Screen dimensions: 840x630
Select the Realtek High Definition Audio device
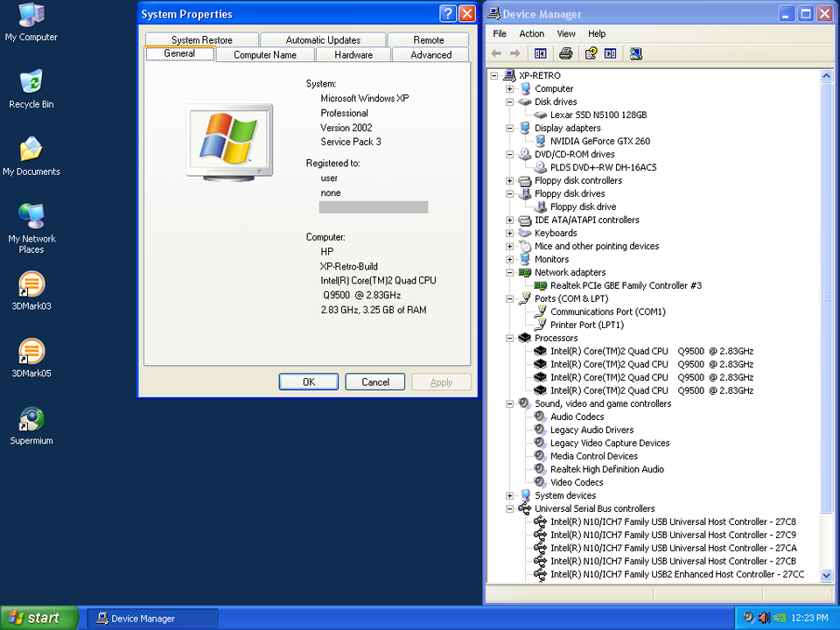pos(607,469)
